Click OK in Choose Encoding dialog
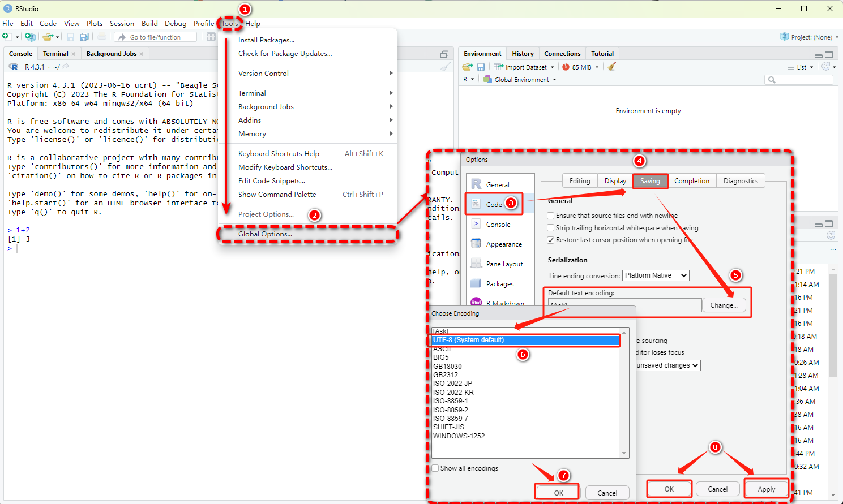Viewport: 843px width, 504px height. click(558, 493)
